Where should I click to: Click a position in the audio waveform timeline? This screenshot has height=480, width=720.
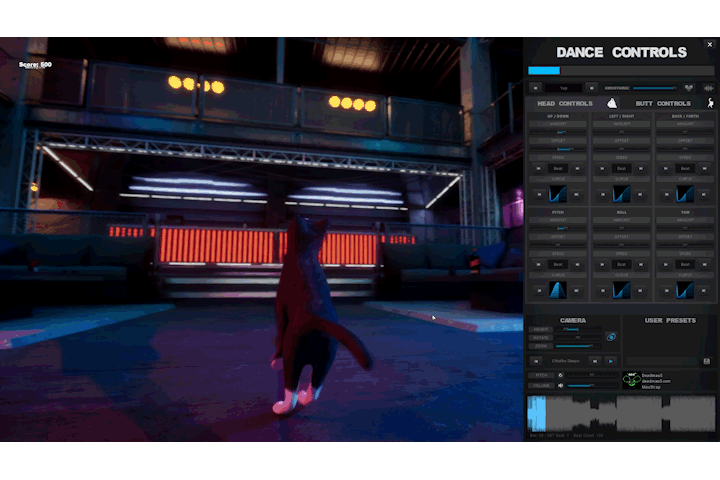click(x=620, y=413)
